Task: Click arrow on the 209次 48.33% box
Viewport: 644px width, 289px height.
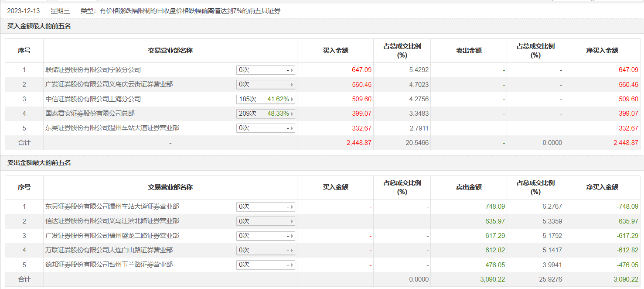Action: 292,114
